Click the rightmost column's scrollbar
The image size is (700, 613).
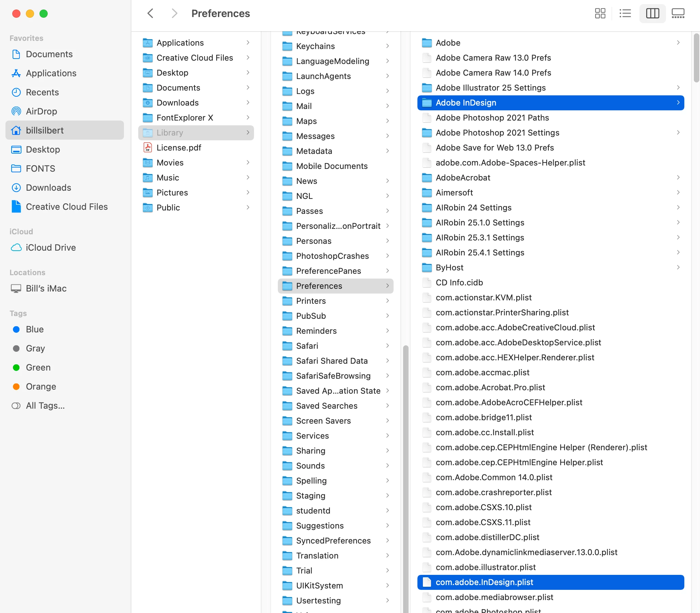pyautogui.click(x=696, y=58)
